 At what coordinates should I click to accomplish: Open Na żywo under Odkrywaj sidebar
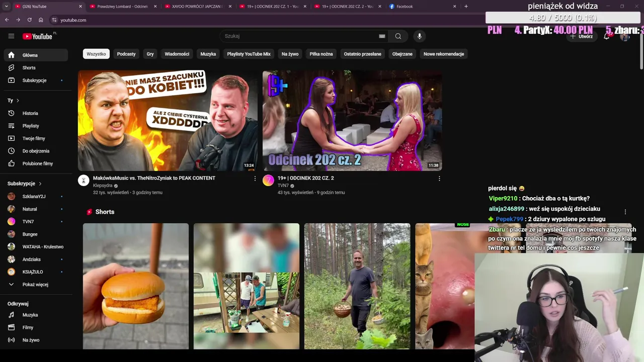click(36, 340)
